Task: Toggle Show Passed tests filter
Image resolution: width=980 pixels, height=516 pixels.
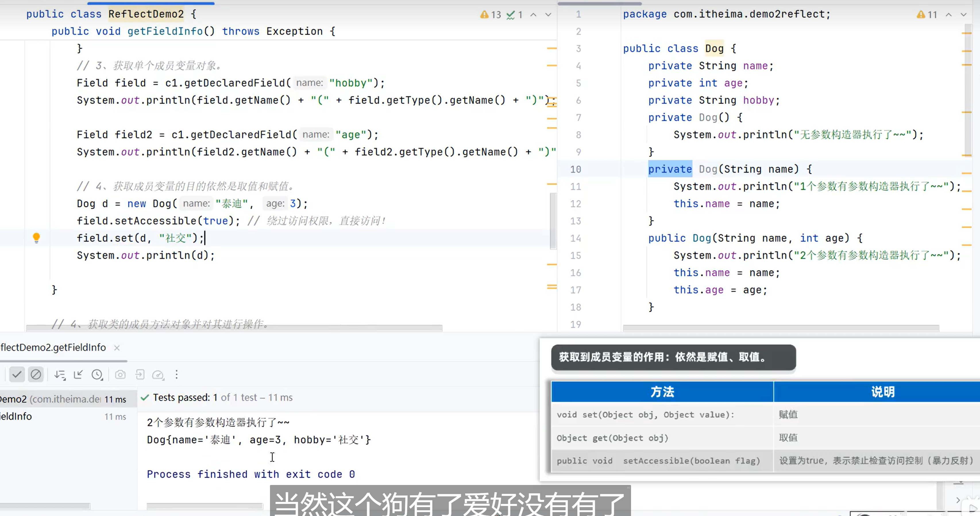Action: 17,374
